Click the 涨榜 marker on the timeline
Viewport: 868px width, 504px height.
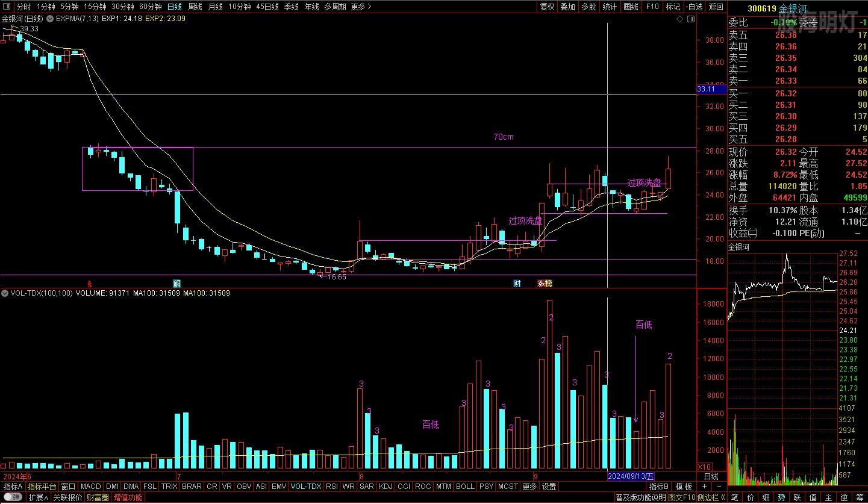click(x=545, y=283)
